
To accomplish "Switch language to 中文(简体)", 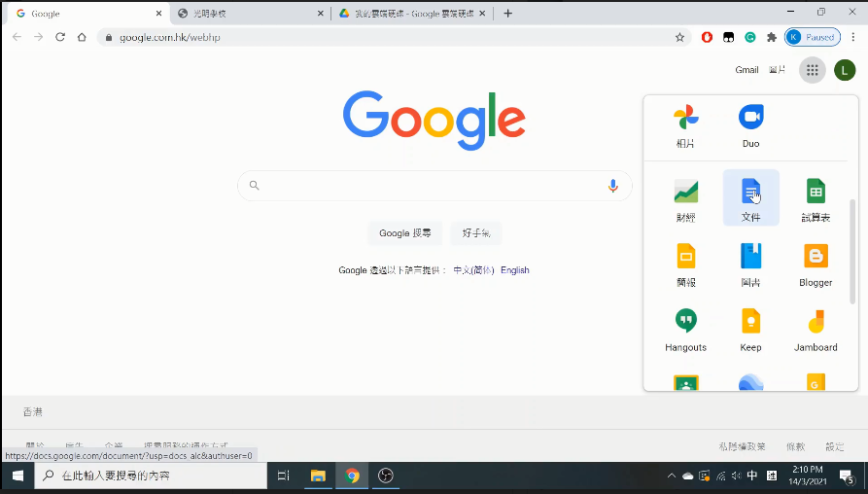I will pyautogui.click(x=473, y=270).
